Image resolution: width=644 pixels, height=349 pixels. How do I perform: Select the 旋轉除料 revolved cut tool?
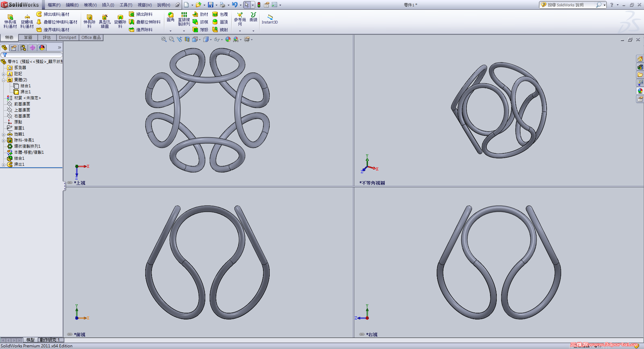point(120,21)
